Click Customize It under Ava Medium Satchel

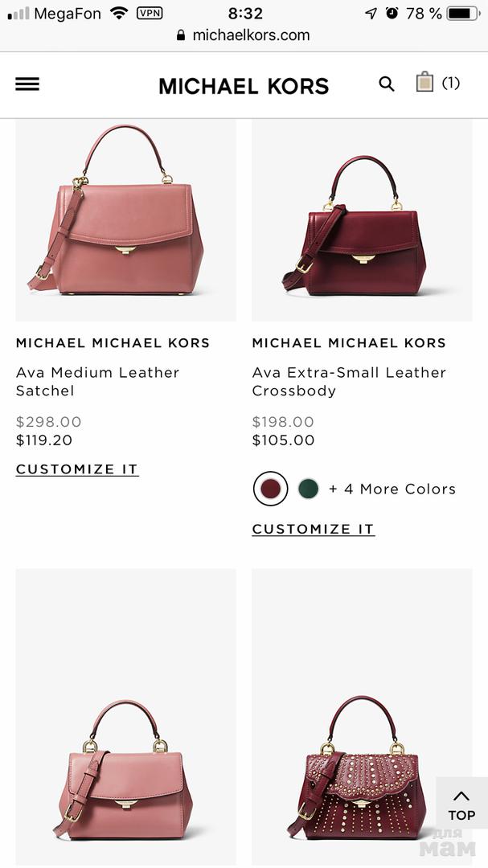point(77,469)
